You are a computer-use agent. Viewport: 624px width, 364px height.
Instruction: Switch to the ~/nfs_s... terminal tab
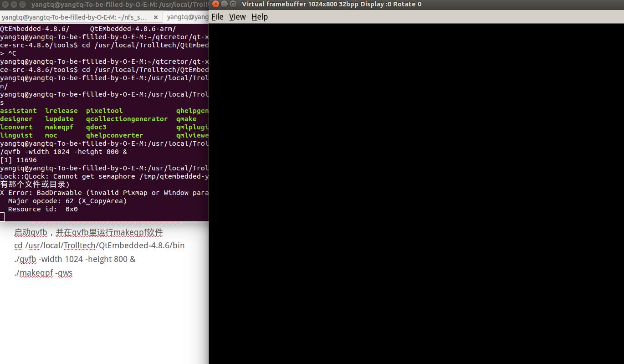click(x=81, y=17)
